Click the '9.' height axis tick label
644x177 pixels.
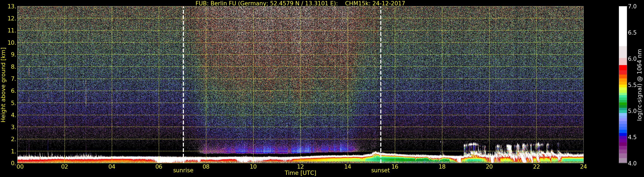[x=13, y=55]
